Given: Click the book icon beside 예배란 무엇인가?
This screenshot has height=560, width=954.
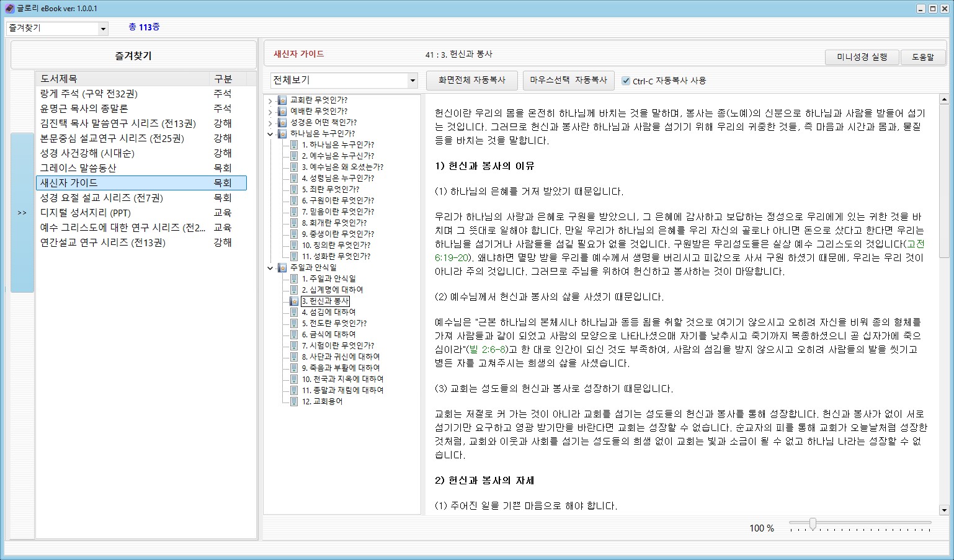Looking at the screenshot, I should tap(282, 112).
